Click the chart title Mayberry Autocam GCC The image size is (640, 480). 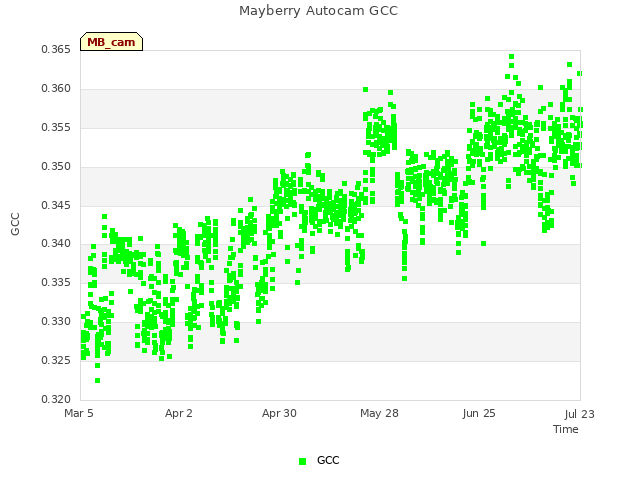pos(318,11)
